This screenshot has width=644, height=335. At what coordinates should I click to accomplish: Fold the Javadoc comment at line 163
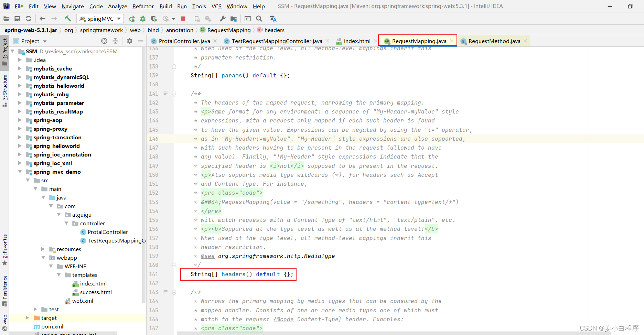click(174, 292)
